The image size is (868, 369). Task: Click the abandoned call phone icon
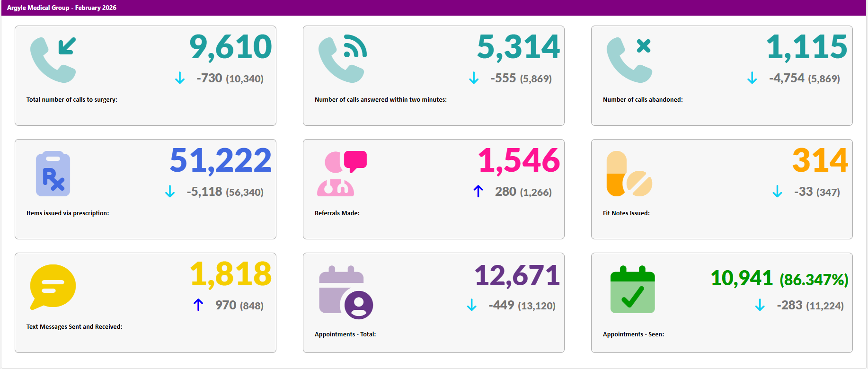pyautogui.click(x=629, y=60)
